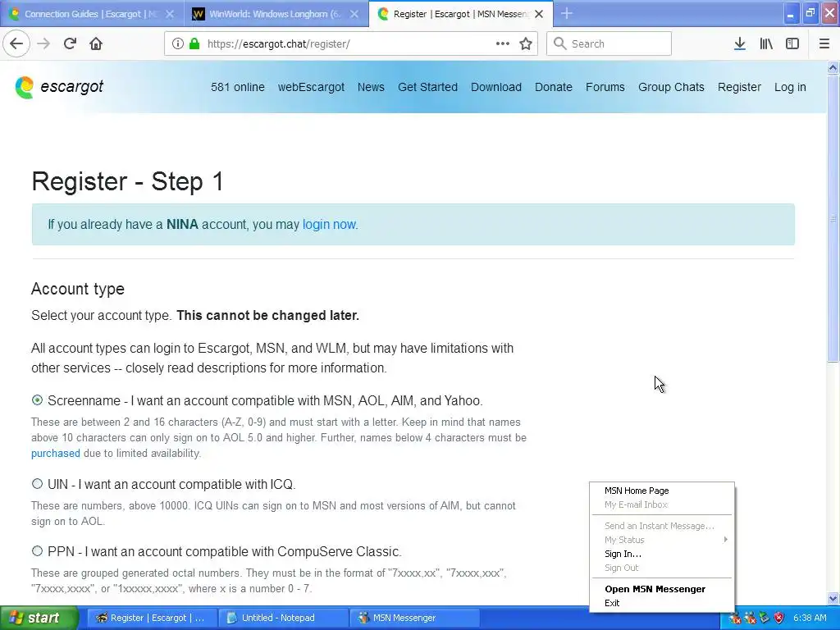This screenshot has height=630, width=840.
Task: Select the UIN account type radio button
Action: coord(37,484)
